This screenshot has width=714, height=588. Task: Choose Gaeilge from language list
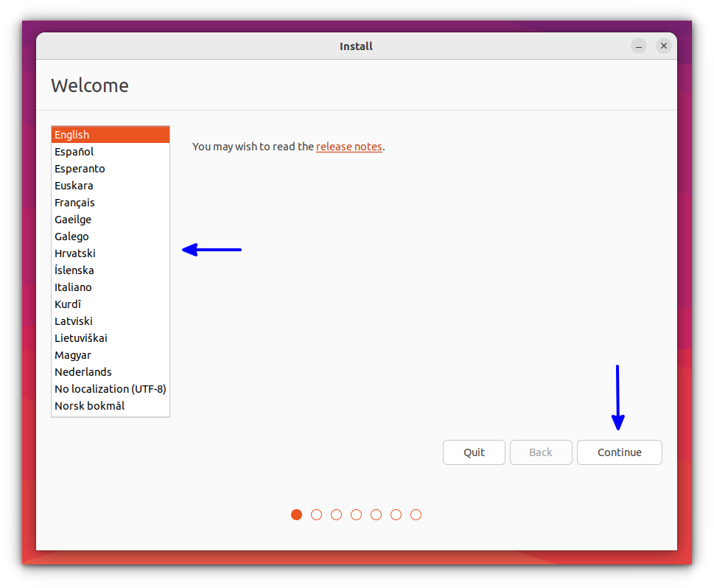click(111, 220)
